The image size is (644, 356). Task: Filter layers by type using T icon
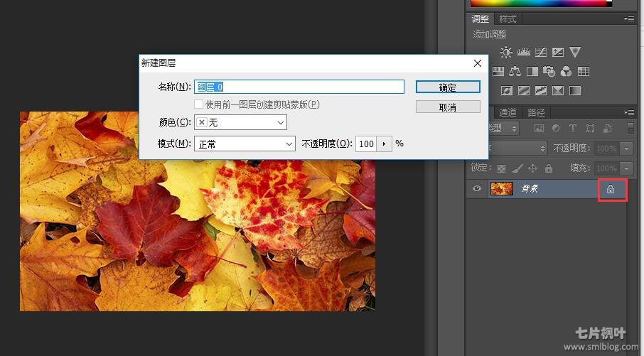573,129
